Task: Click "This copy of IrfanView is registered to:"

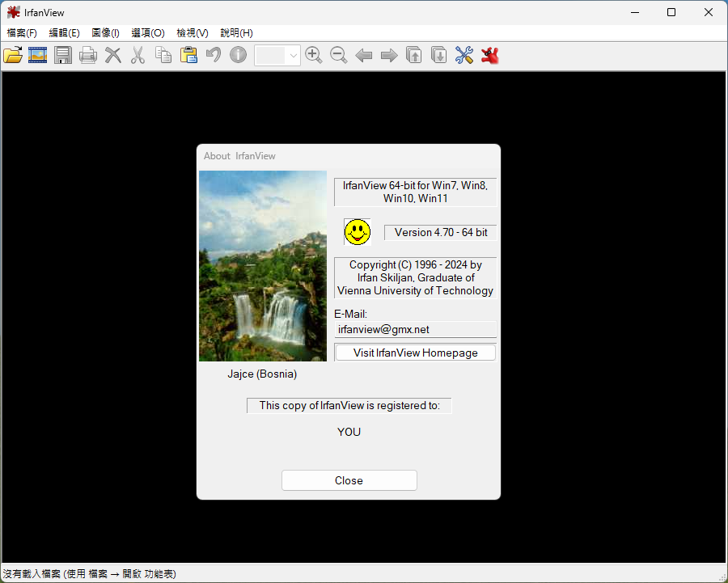Action: (349, 406)
